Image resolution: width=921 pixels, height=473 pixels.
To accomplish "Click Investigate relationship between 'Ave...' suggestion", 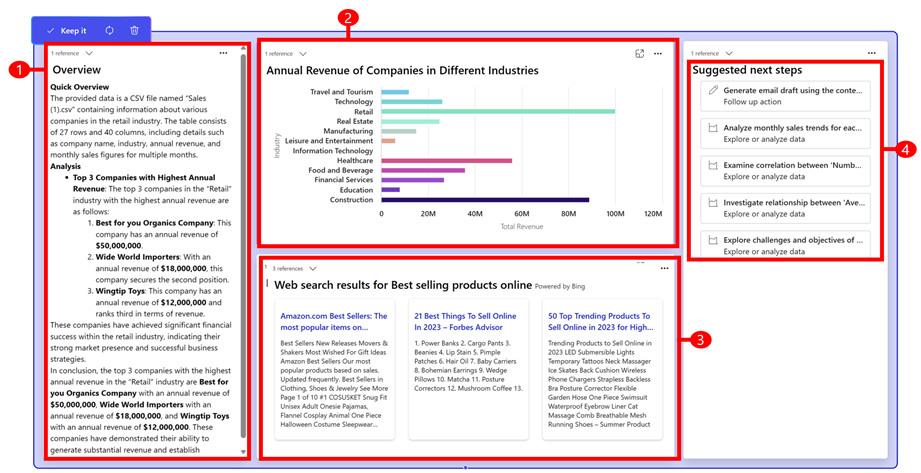I will [x=785, y=208].
